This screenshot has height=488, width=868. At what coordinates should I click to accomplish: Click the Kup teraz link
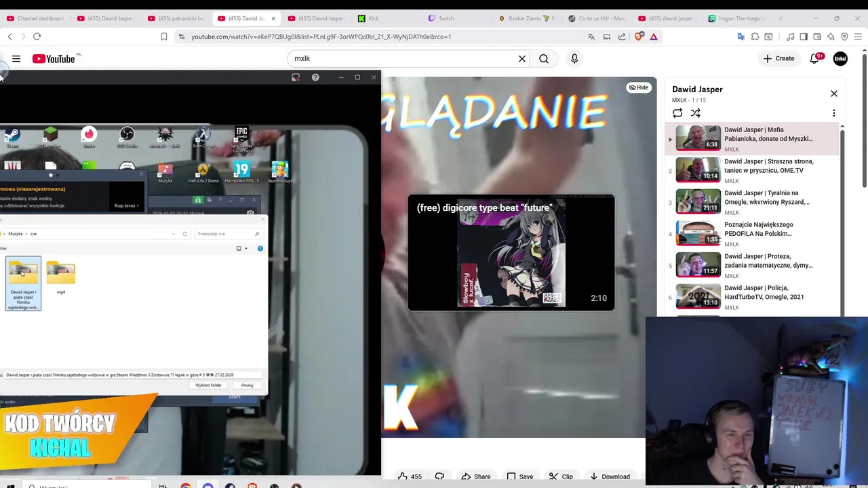(126, 205)
